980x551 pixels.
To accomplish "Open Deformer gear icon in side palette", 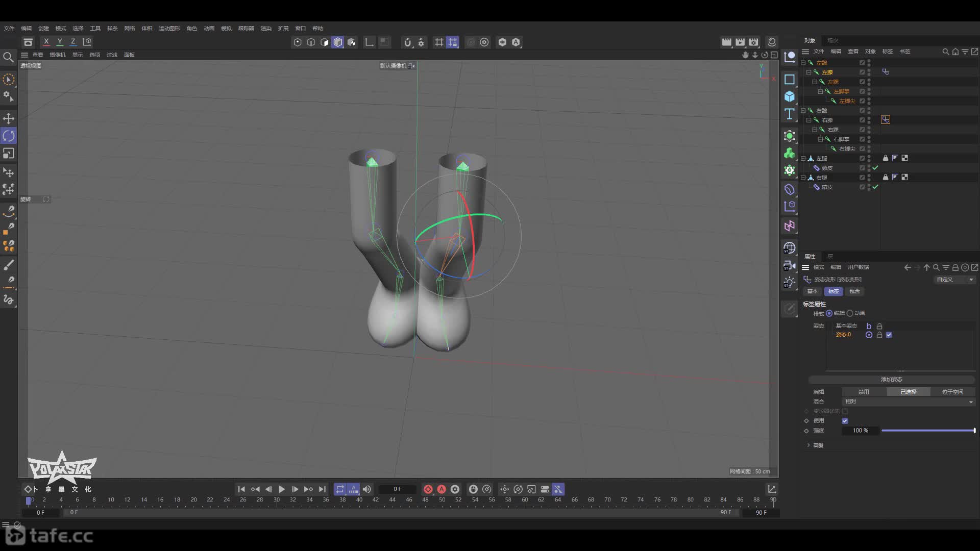I will (x=790, y=170).
